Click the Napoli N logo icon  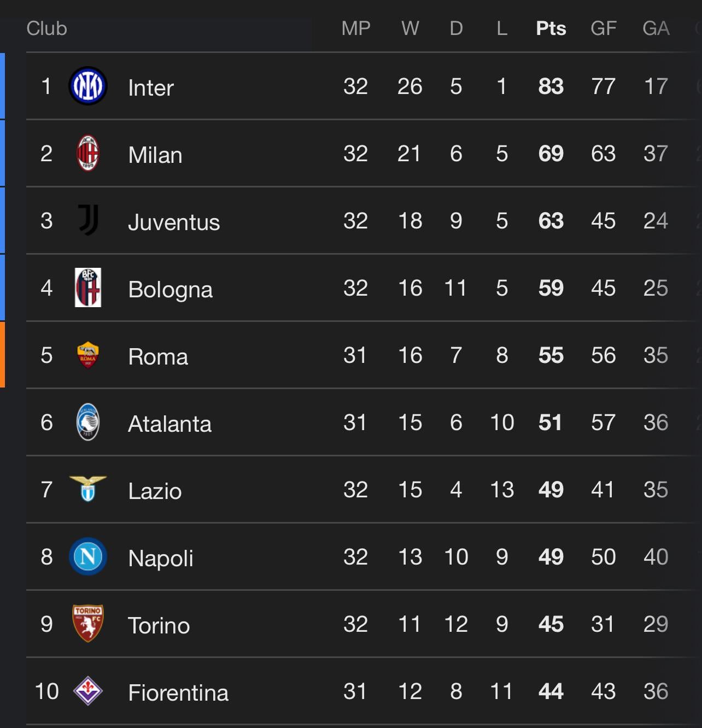pos(87,556)
